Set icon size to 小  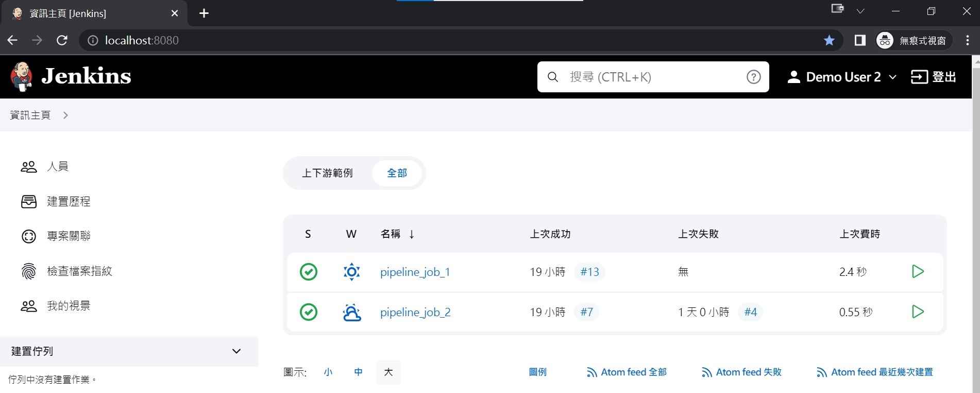[328, 372]
